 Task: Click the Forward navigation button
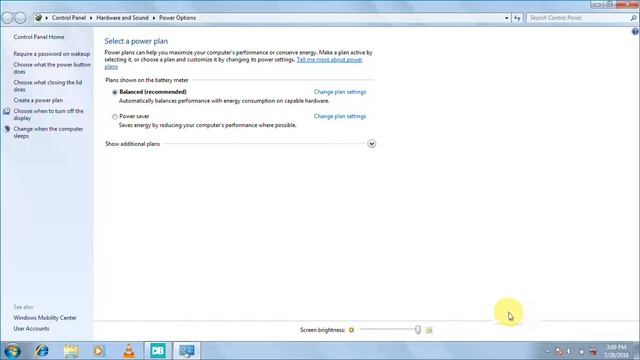click(x=20, y=18)
